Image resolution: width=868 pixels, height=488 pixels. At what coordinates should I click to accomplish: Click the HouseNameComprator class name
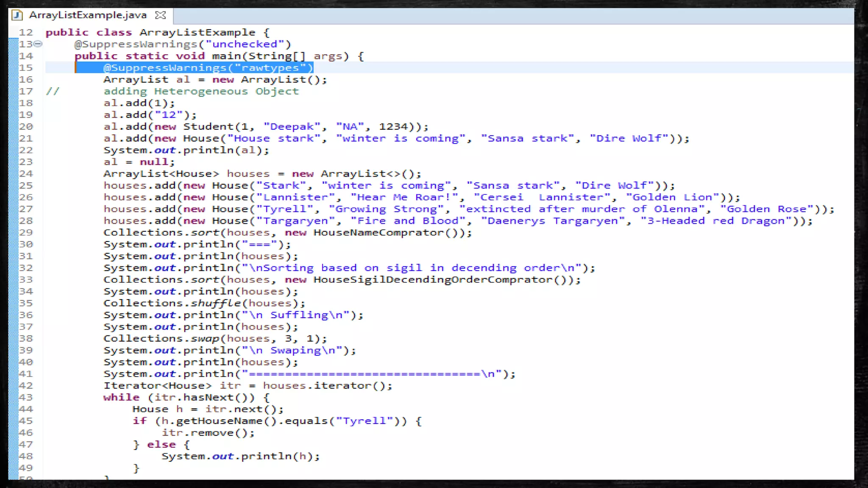(x=379, y=233)
